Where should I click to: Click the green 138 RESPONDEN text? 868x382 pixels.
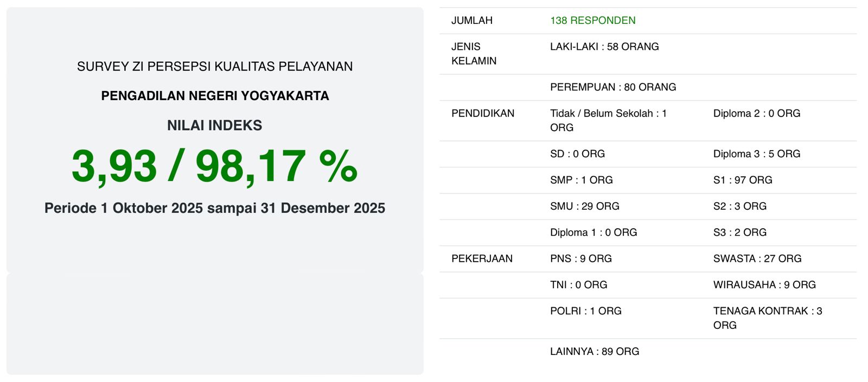coord(592,21)
